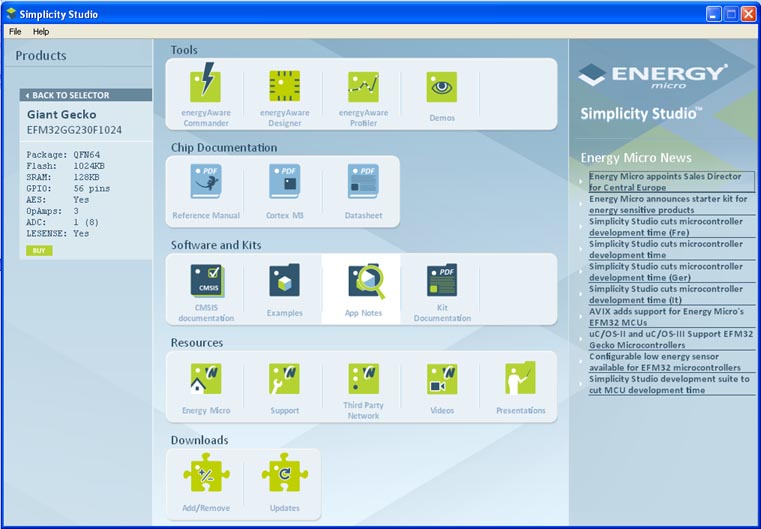
Task: Click the Energy Micro News heading
Action: 636,158
